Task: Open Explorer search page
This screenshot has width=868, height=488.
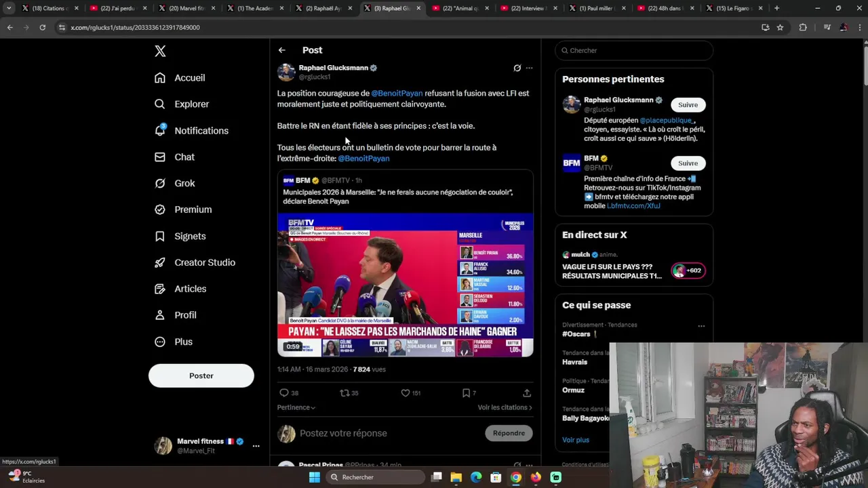Action: [182, 104]
